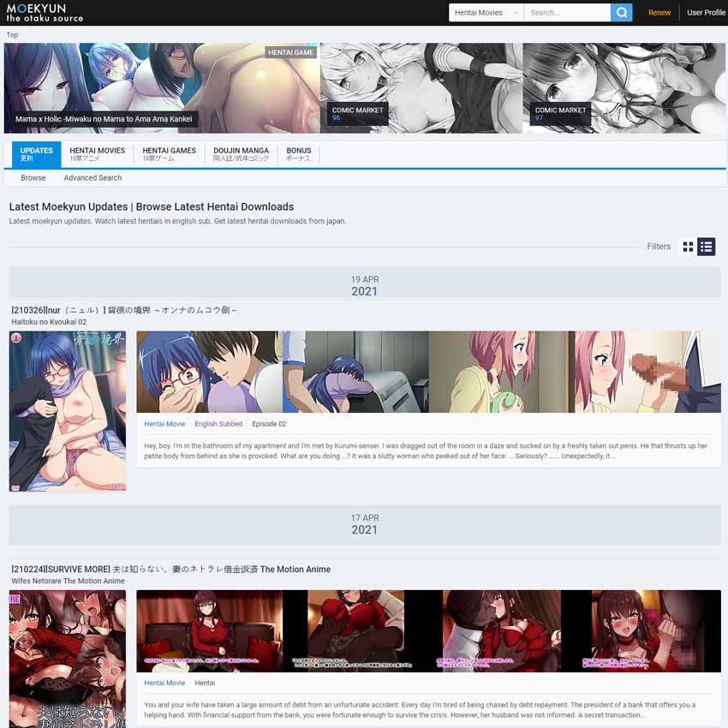This screenshot has width=728, height=728.
Task: Open the Renew link
Action: (x=659, y=13)
